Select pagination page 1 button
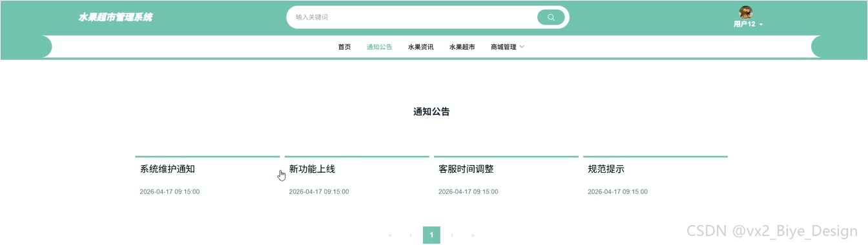 coord(431,235)
